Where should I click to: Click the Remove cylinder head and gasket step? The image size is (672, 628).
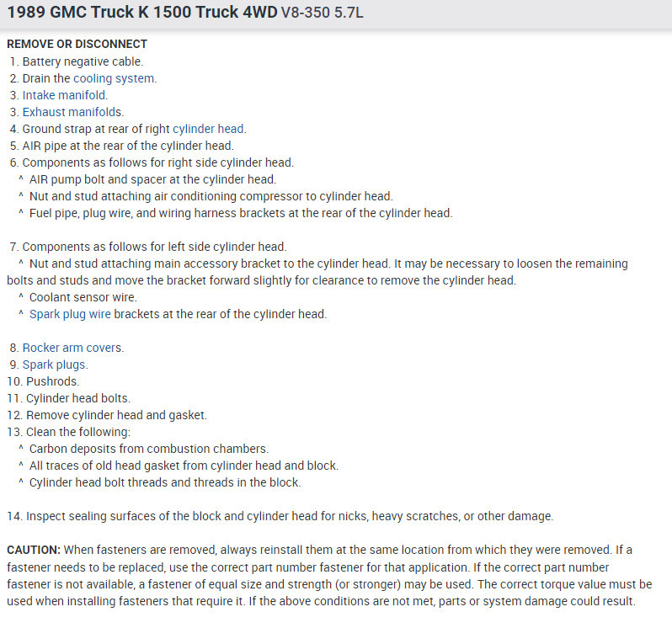[116, 415]
